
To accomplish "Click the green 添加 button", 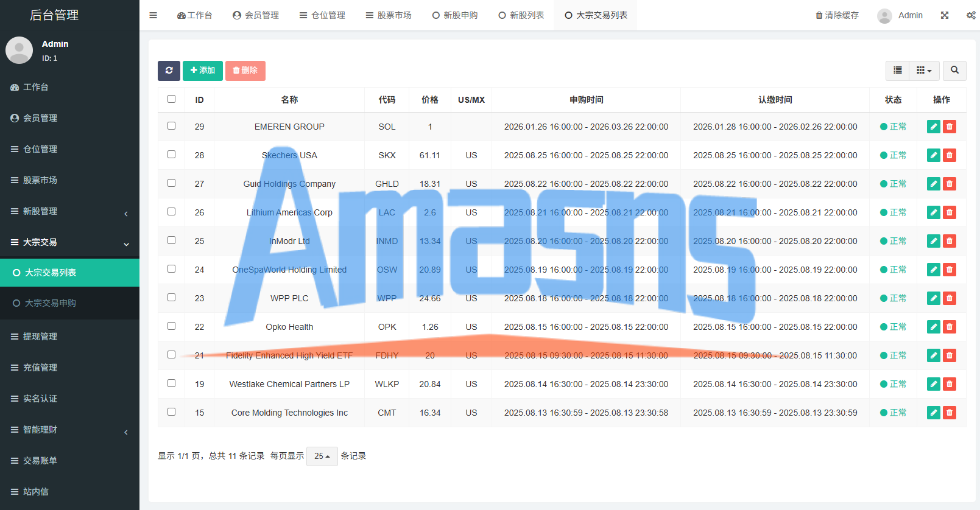I will click(x=203, y=71).
